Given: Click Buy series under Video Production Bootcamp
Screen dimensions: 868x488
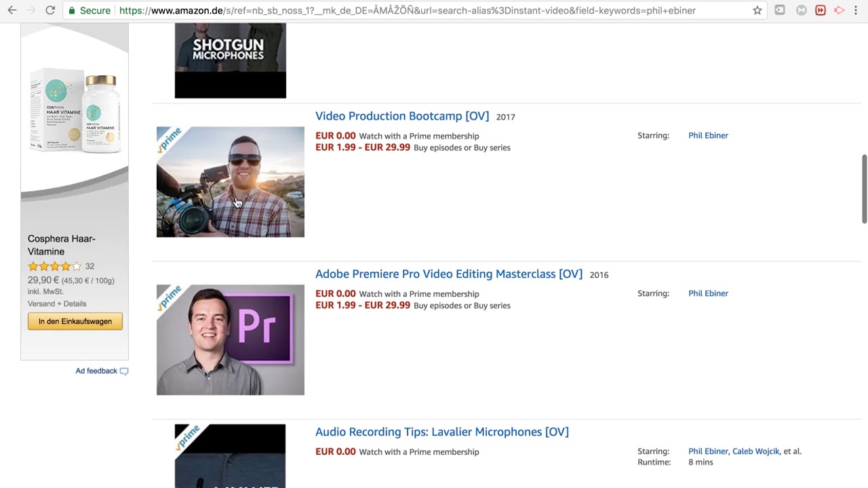Looking at the screenshot, I should point(492,148).
